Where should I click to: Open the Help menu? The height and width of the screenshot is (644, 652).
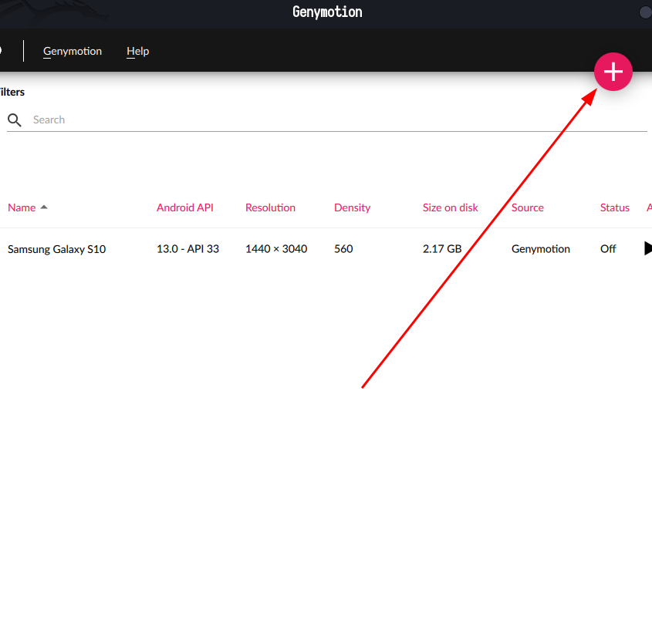(x=137, y=51)
